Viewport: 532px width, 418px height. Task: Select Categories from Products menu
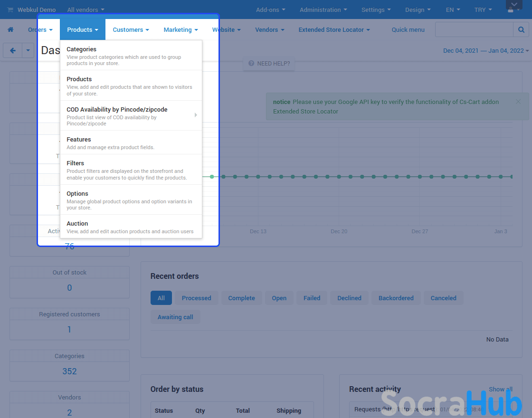pos(82,49)
